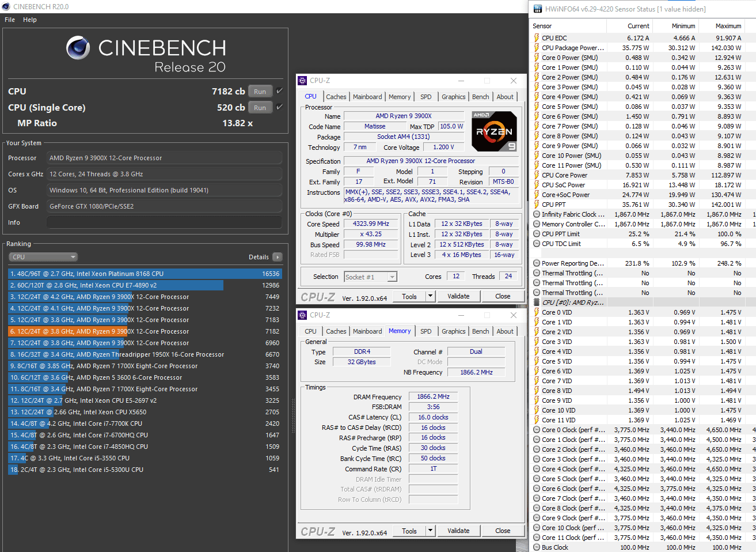The image size is (756, 552).
Task: Click the CPU SoC Power lightning icon
Action: (537, 185)
